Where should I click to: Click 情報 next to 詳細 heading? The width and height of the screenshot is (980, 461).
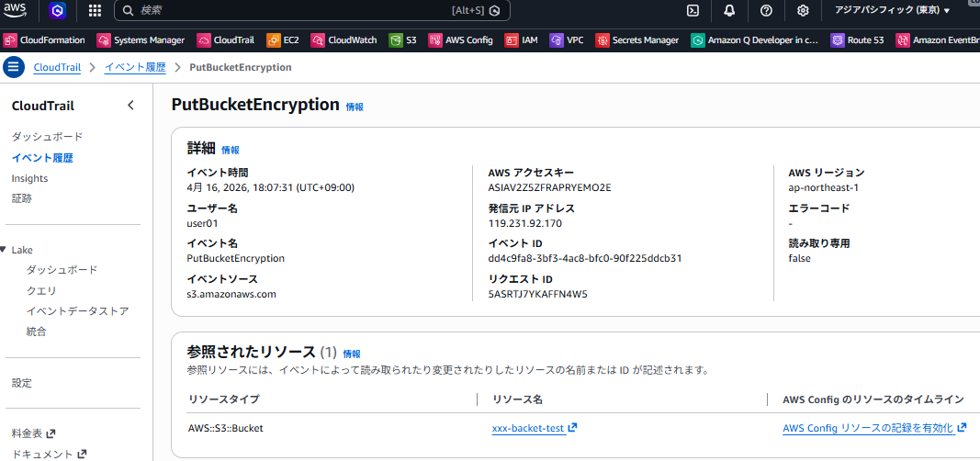pos(230,150)
